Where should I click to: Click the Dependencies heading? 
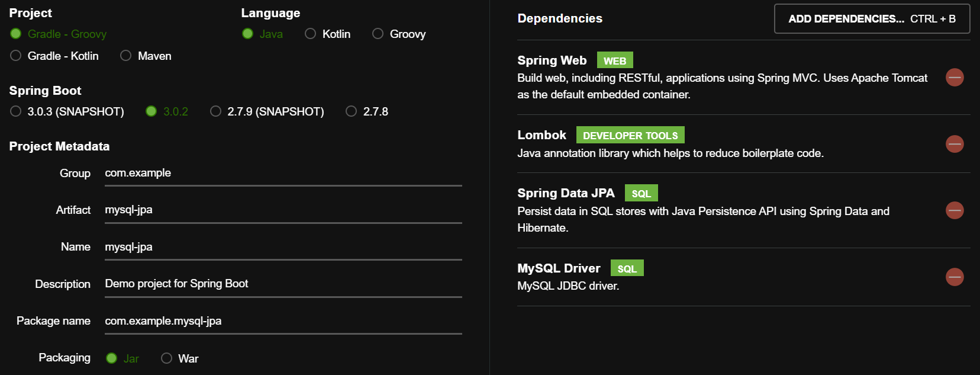point(560,18)
